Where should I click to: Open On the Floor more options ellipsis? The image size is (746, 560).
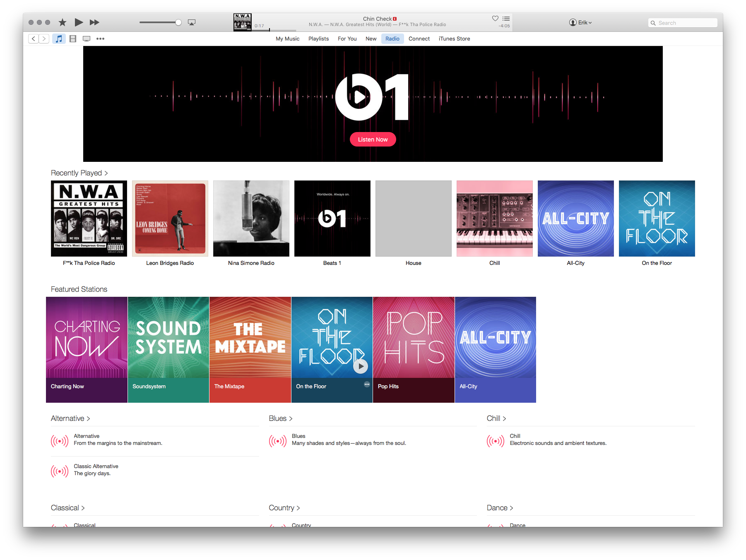[x=367, y=385]
